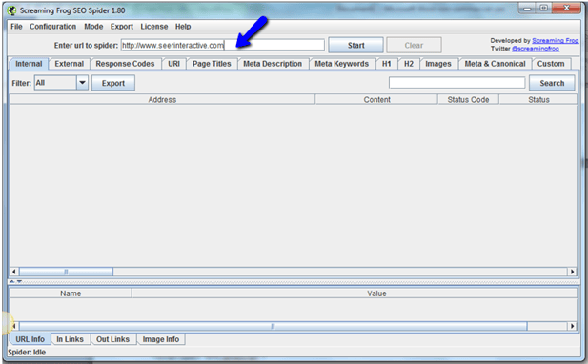Click the lower pane horizontal scrollbar thumb
Image resolution: width=588 pixels, height=364 pixels.
point(273,326)
